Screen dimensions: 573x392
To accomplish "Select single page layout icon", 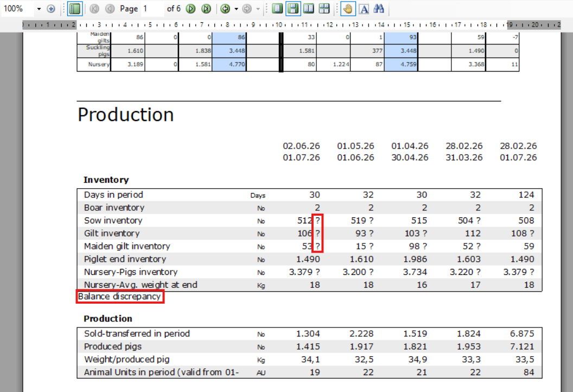I will point(277,9).
